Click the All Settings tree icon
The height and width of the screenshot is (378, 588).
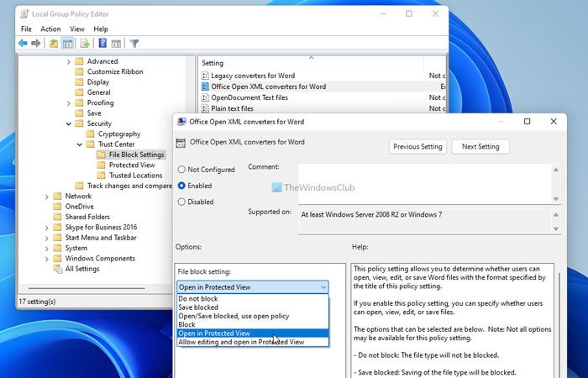coord(57,269)
